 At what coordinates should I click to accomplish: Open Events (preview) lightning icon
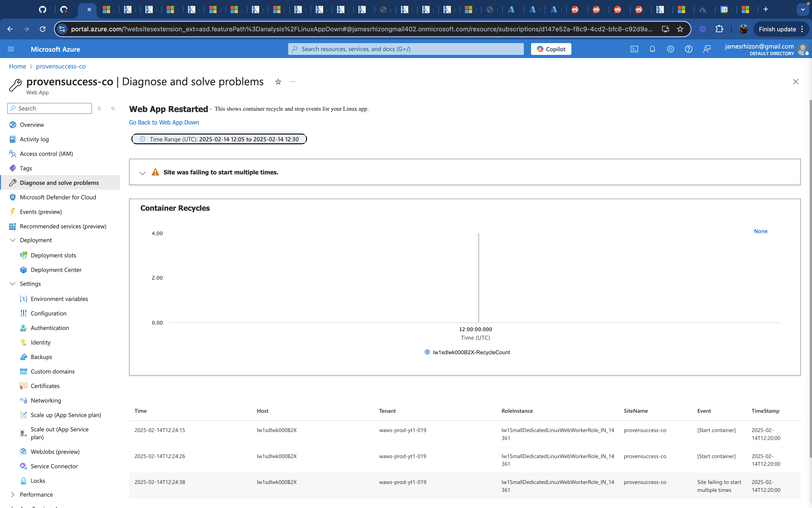(x=13, y=212)
